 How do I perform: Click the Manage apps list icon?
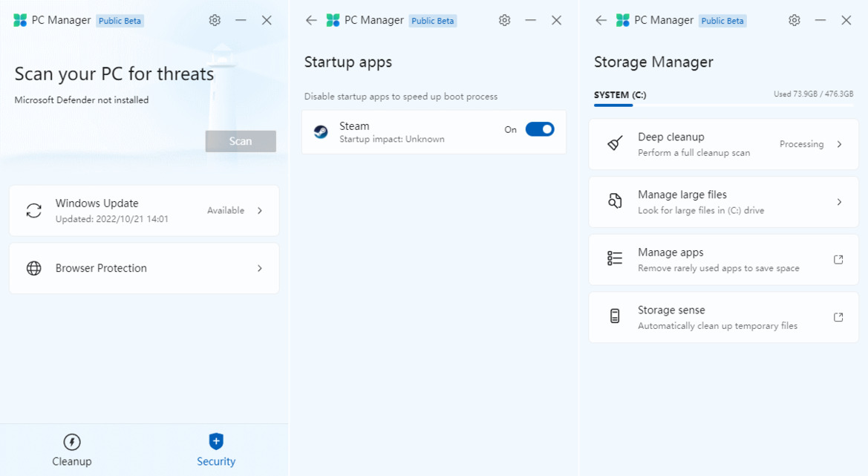click(615, 258)
